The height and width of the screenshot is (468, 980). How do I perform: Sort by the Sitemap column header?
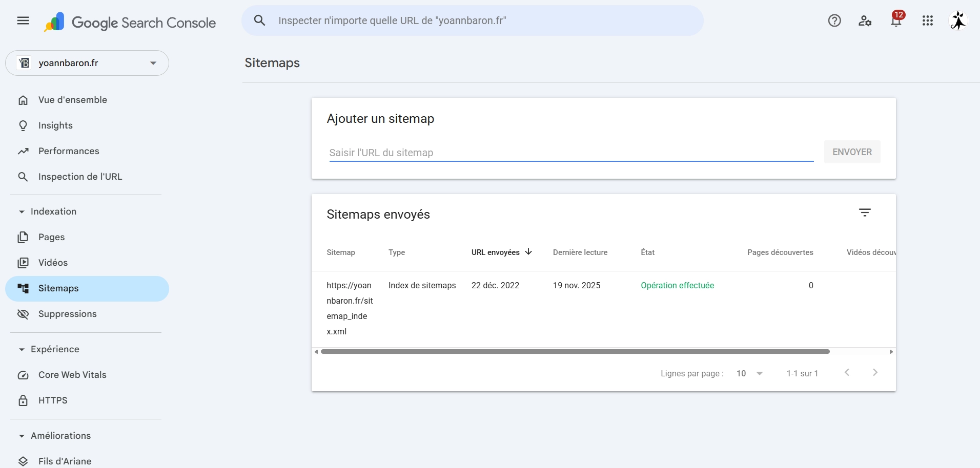click(341, 252)
